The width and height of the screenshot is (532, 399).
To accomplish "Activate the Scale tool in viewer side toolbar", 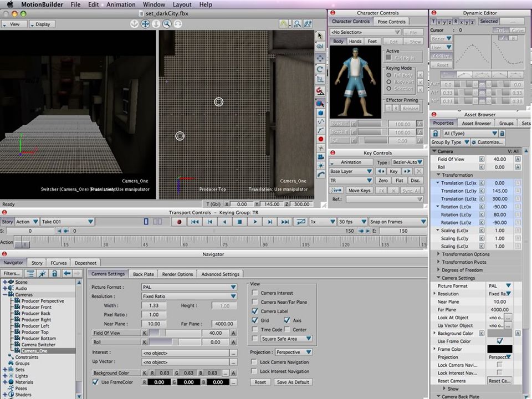I will [320, 79].
